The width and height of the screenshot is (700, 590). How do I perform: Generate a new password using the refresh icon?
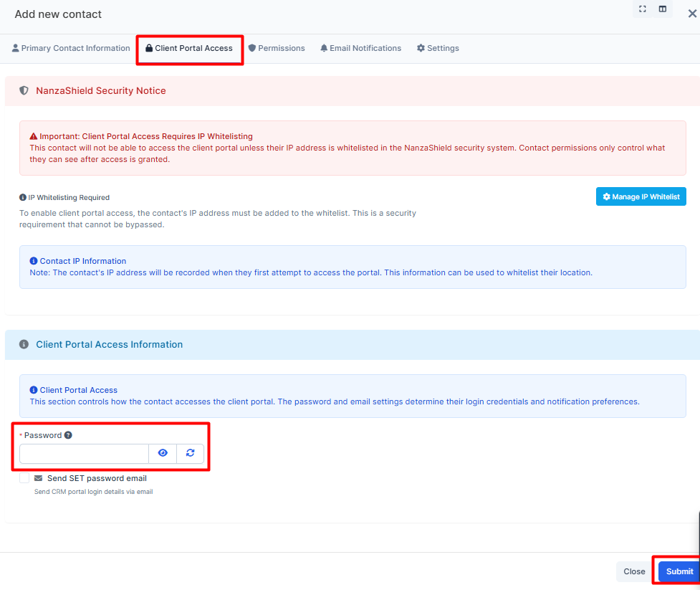click(x=190, y=453)
